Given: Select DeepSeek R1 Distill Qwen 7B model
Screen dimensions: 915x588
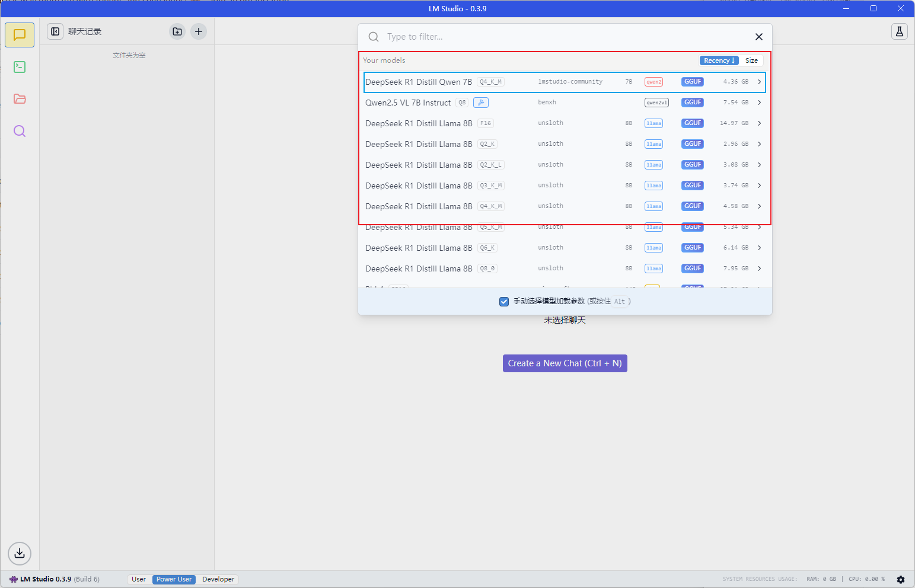Looking at the screenshot, I should click(565, 82).
